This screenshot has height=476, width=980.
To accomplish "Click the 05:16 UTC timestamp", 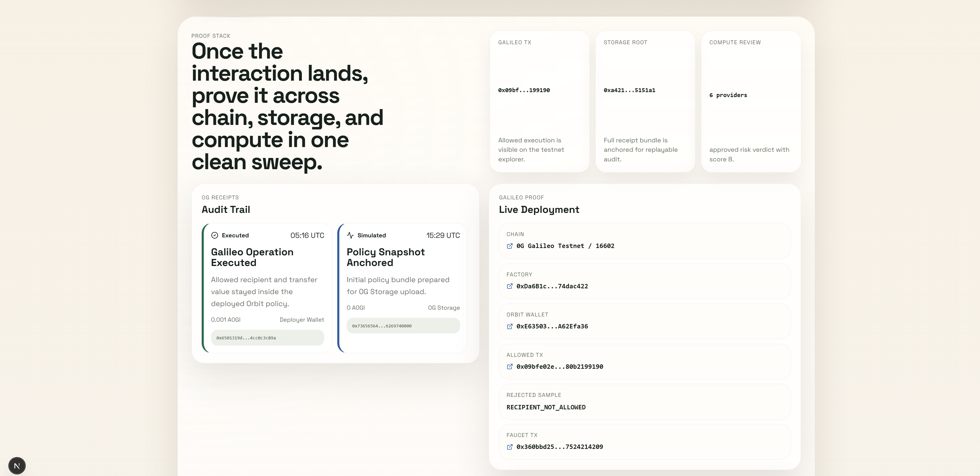I will 307,236.
